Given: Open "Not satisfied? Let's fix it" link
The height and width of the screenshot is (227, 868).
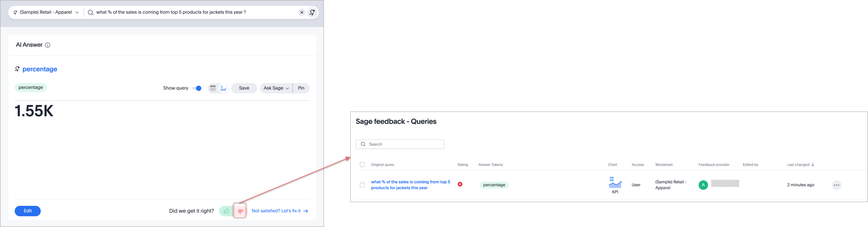Looking at the screenshot, I should [x=280, y=211].
